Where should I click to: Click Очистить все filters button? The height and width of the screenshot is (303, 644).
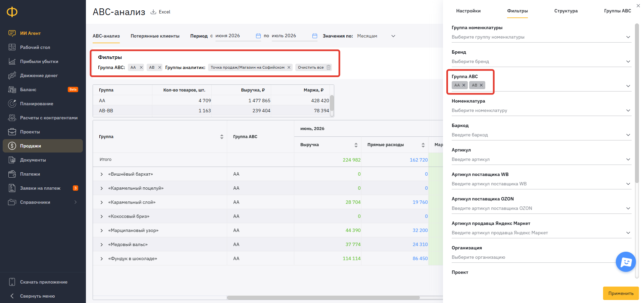314,67
